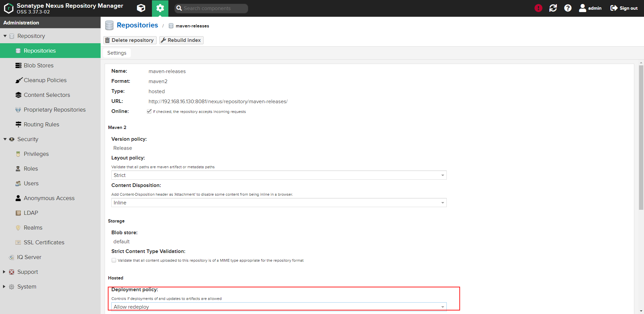Screen dimensions: 644x314
Task: Open Repositories in the sidebar menu
Action: (x=50, y=51)
